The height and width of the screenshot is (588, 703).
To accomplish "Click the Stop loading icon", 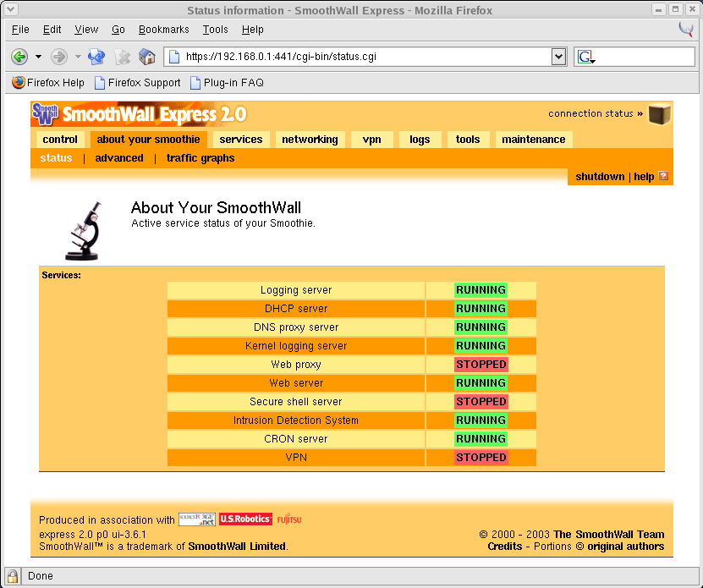I will (122, 57).
